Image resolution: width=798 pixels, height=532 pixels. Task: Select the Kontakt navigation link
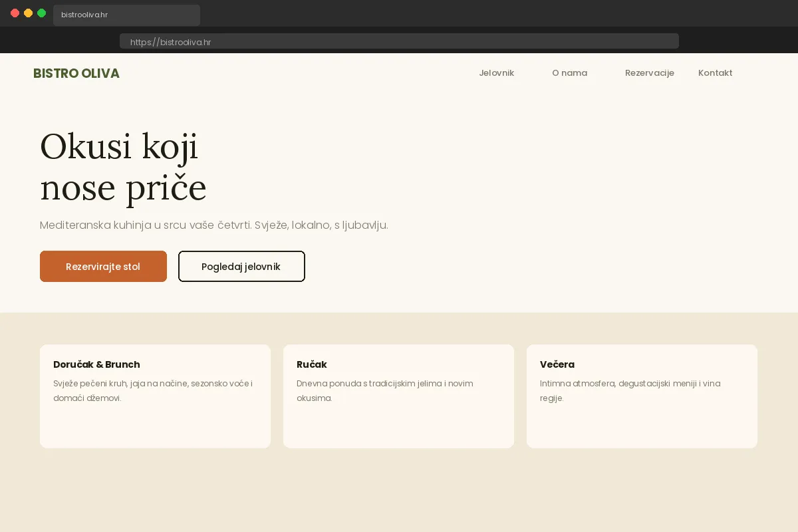click(715, 73)
